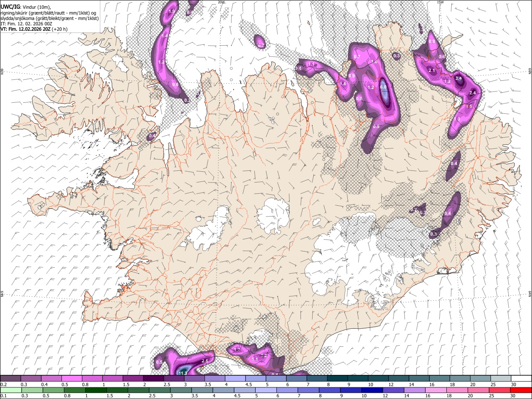The width and height of the screenshot is (532, 399).
Task: Select the snow legend swatch for 1.5 mm
Action: pyautogui.click(x=133, y=378)
